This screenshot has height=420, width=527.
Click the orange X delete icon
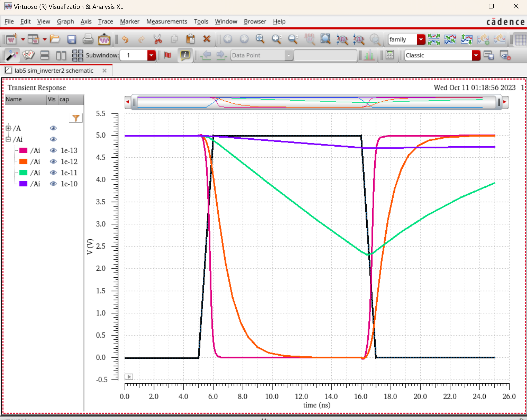207,39
